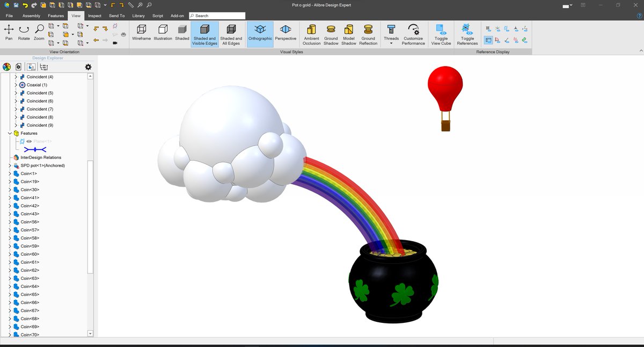Collapse the ribbon with the chevron
Image resolution: width=644 pixels, height=347 pixels.
(x=641, y=50)
